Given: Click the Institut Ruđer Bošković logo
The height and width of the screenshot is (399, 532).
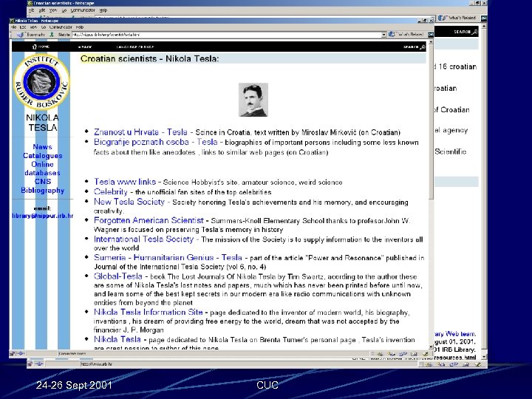Looking at the screenshot, I should pos(41,82).
